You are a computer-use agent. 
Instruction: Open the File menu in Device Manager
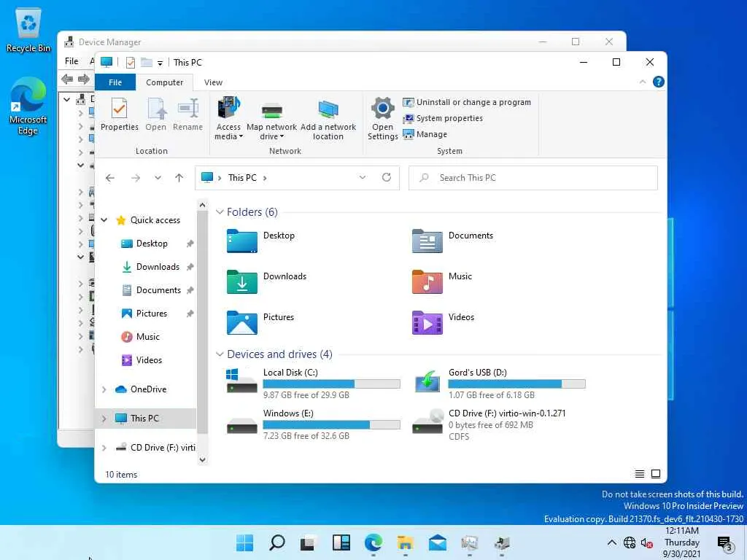(71, 61)
